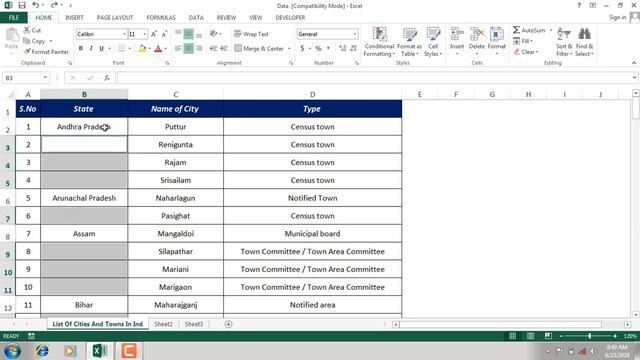Screen dimensions: 640x360
Task: Apply comma style to numbers
Action: tap(328, 49)
